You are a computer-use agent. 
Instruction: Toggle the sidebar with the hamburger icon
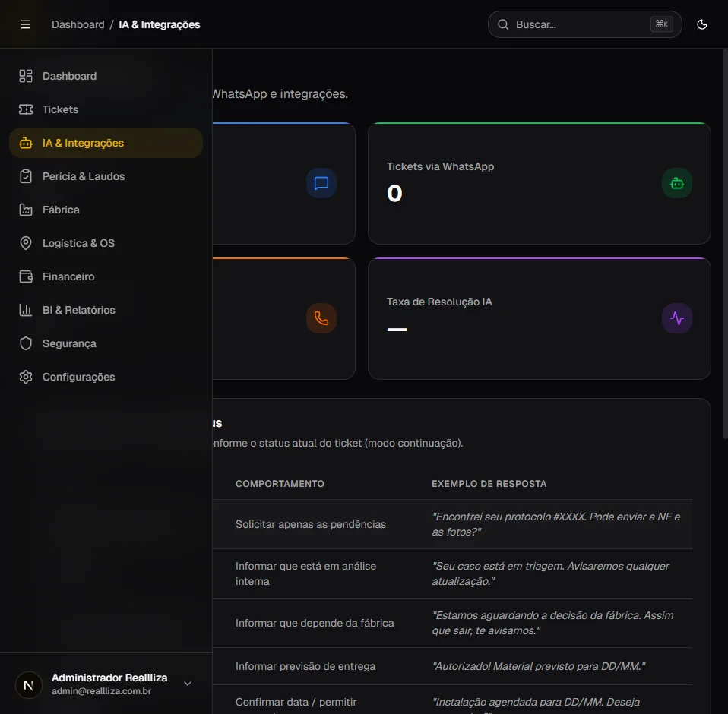coord(26,24)
